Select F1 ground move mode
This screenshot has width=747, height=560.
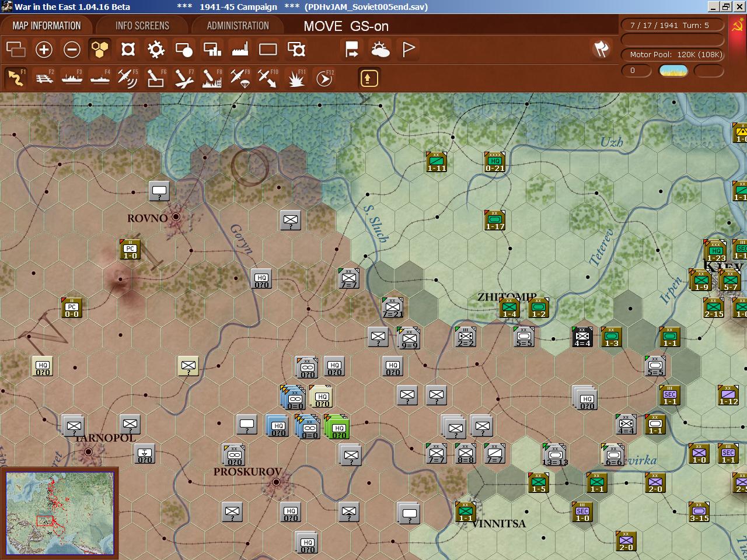16,78
